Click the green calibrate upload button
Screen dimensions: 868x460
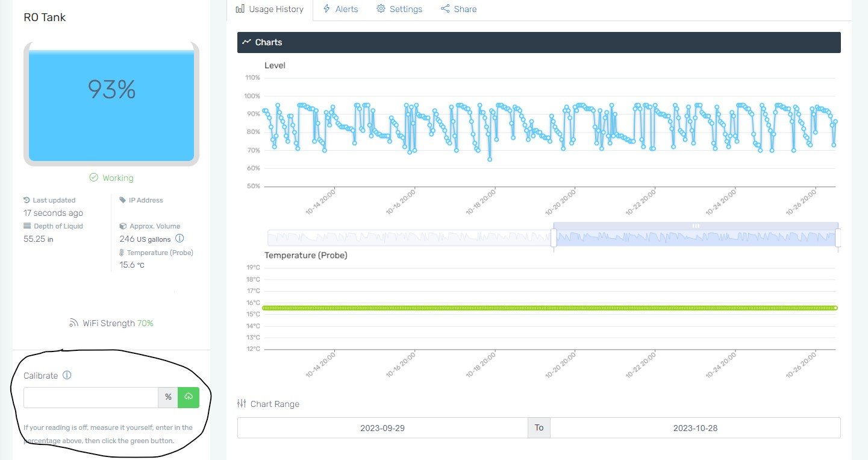click(189, 397)
